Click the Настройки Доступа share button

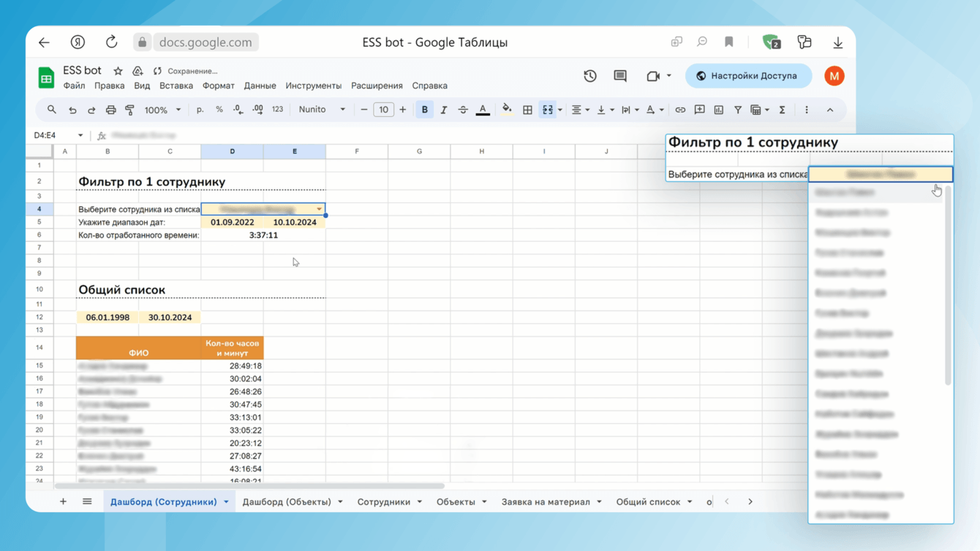[x=747, y=76]
